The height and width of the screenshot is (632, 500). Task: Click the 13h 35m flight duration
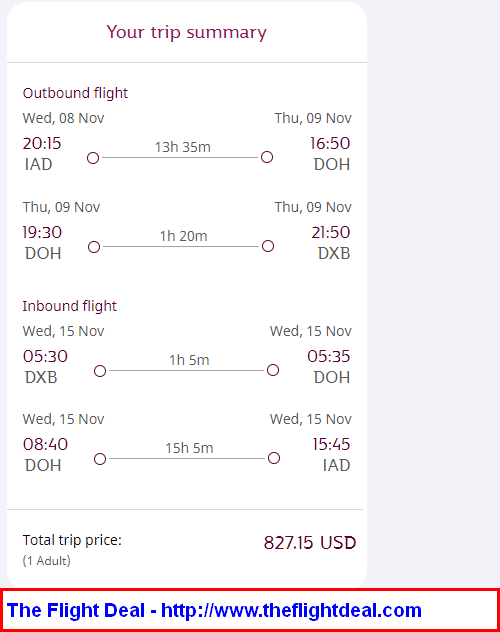(183, 147)
